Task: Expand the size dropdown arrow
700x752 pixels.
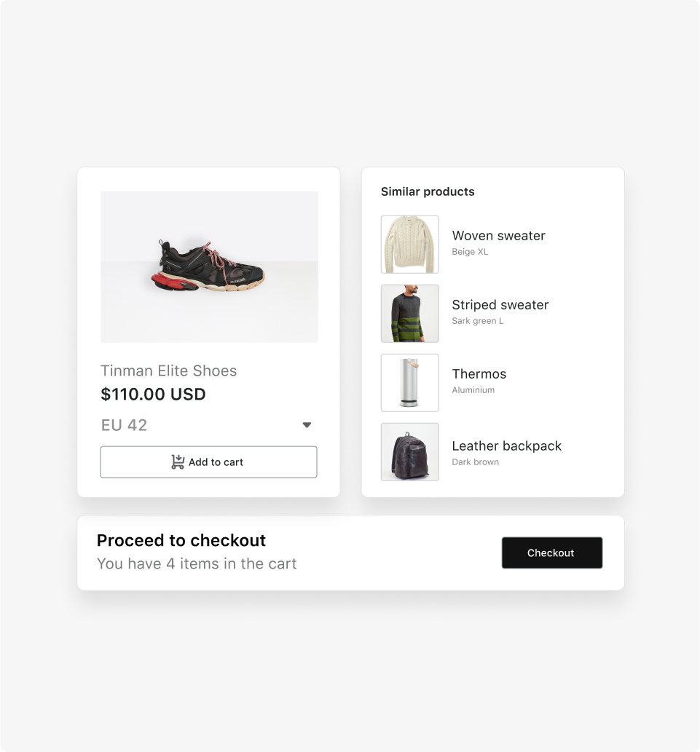Action: tap(307, 425)
